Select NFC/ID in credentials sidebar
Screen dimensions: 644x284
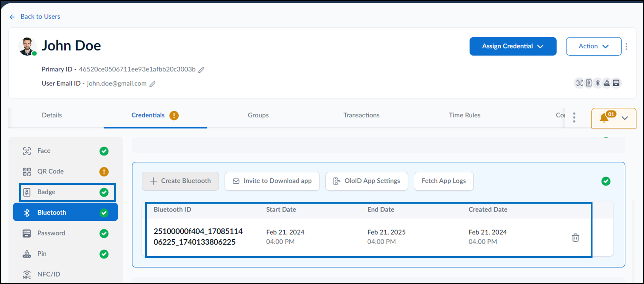coord(65,274)
